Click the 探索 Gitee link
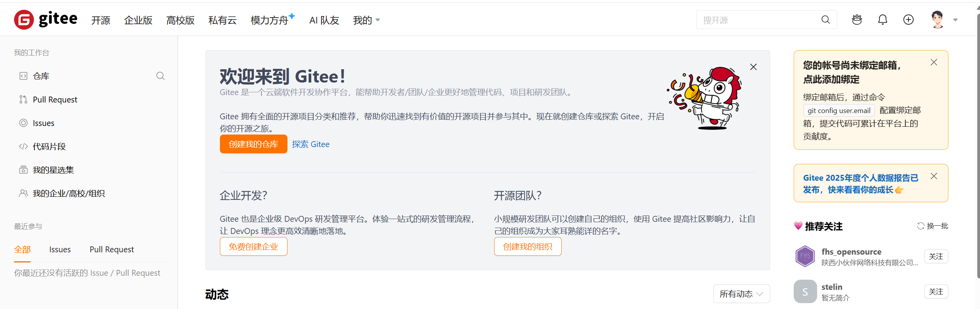Image resolution: width=980 pixels, height=309 pixels. [x=311, y=144]
